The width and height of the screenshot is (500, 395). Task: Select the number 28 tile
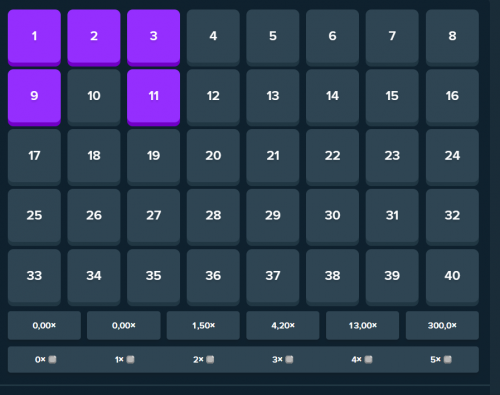pos(213,217)
